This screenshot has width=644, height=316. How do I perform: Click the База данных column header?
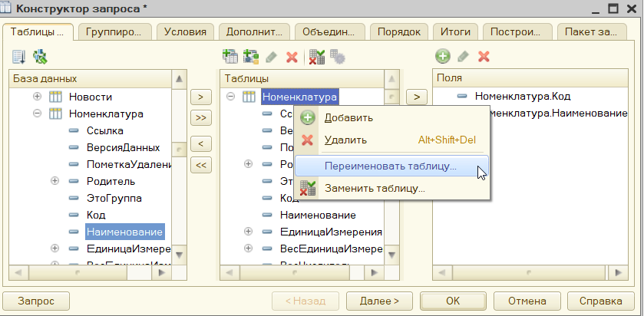coord(90,78)
